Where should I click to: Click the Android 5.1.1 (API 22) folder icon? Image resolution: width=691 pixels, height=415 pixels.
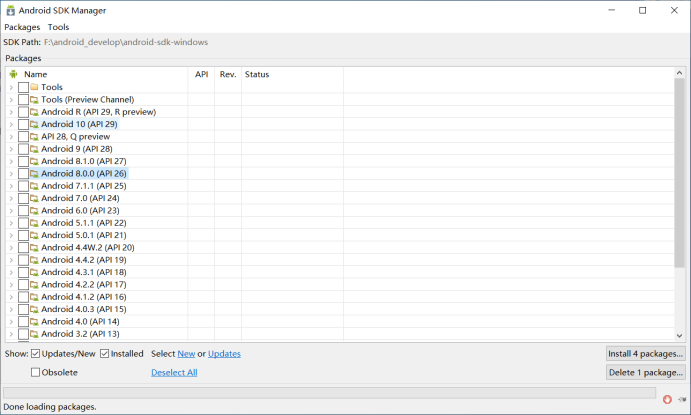click(x=34, y=223)
